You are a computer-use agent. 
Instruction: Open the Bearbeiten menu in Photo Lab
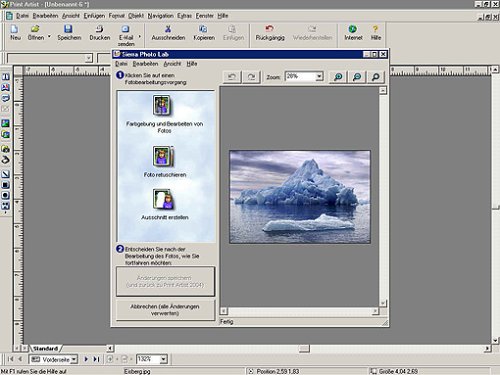[x=145, y=64]
